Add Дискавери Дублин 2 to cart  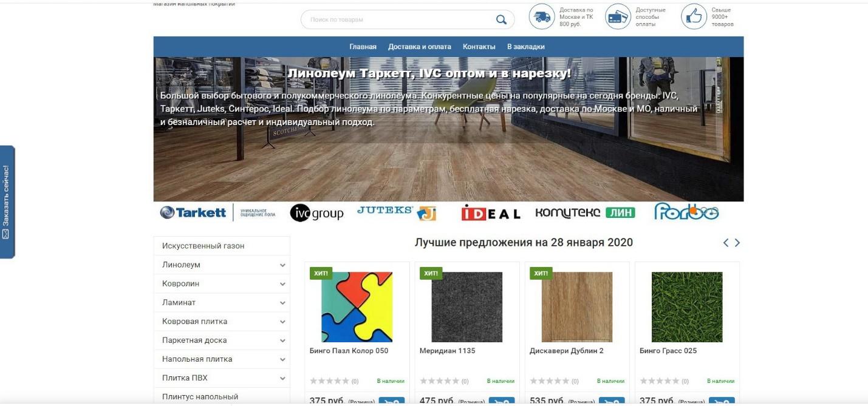[x=612, y=401]
